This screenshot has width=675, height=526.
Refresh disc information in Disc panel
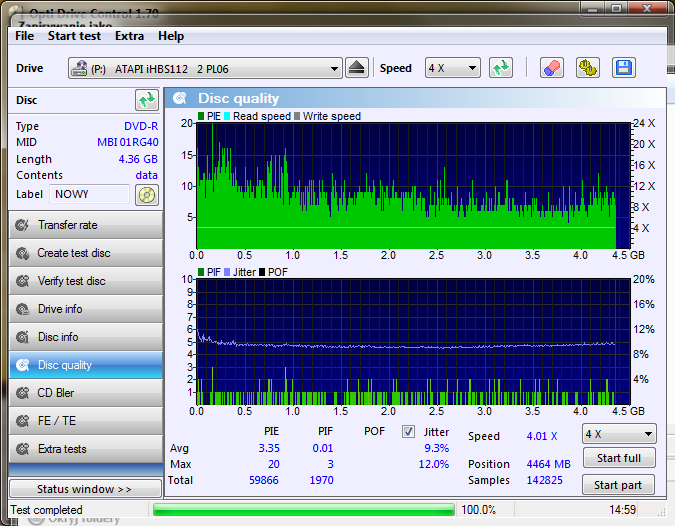pos(147,100)
